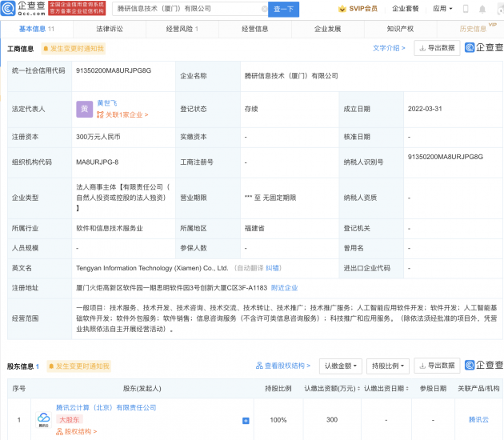504x440 pixels.
Task: Open the 企业套餐 menu item
Action: click(406, 9)
